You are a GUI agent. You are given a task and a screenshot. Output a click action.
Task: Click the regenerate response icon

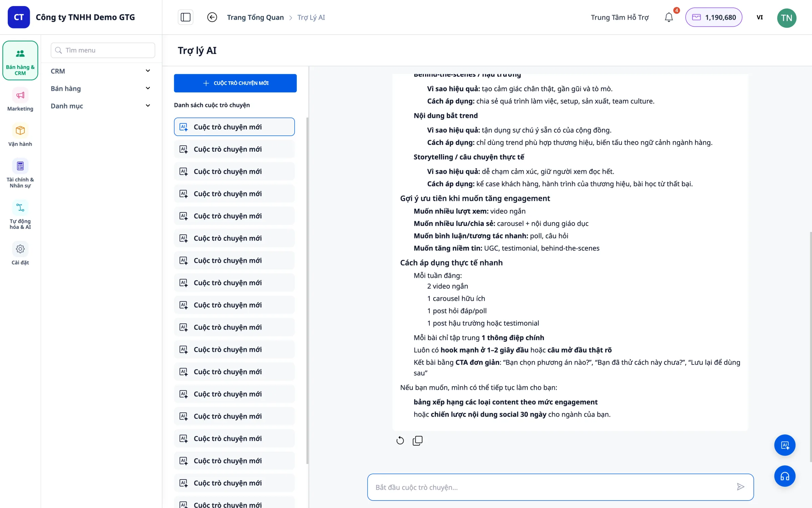tap(400, 440)
